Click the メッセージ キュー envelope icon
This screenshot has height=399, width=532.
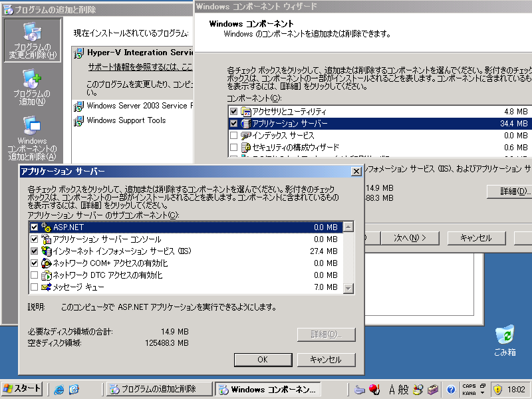click(46, 287)
